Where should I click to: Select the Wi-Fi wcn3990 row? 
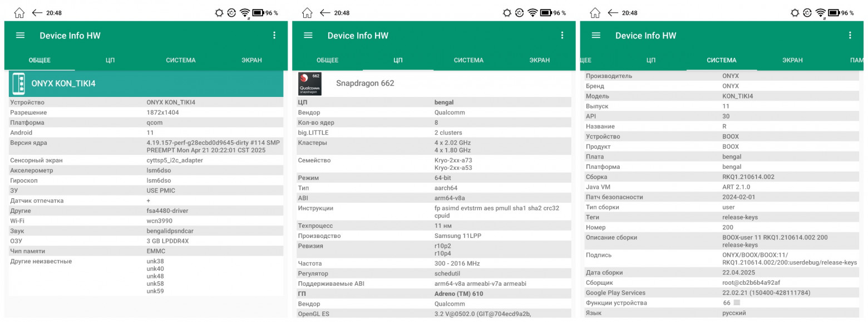(146, 221)
